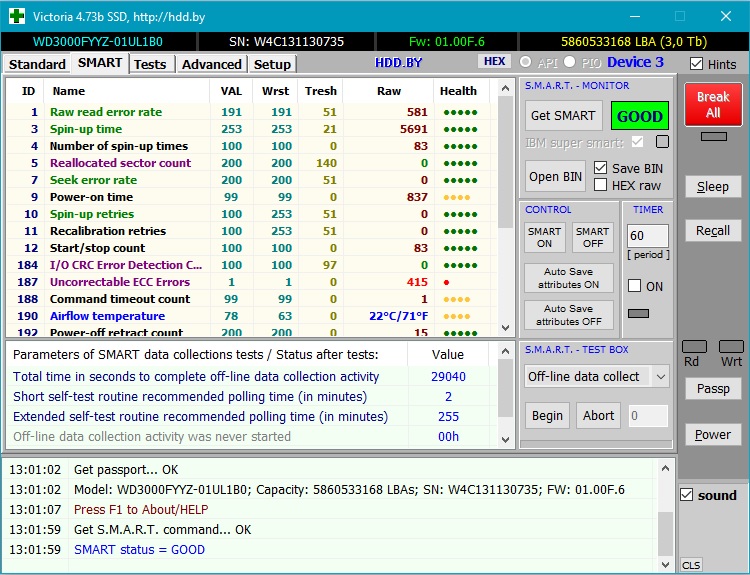The width and height of the screenshot is (750, 575).
Task: Click the HEX button
Action: coord(495,61)
